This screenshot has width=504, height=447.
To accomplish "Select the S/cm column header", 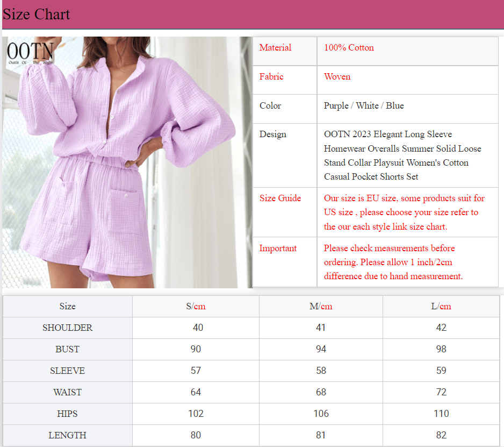I will pyautogui.click(x=196, y=306).
